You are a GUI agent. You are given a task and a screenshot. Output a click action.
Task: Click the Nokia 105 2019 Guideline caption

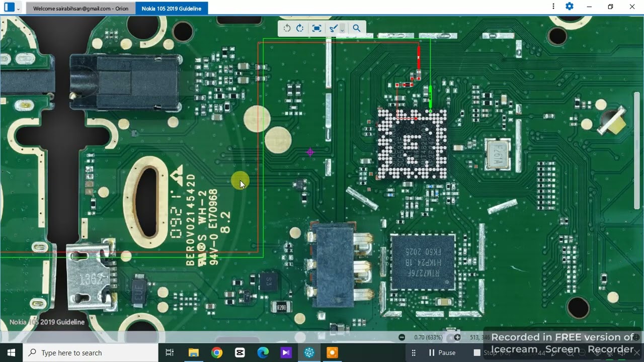pyautogui.click(x=47, y=322)
